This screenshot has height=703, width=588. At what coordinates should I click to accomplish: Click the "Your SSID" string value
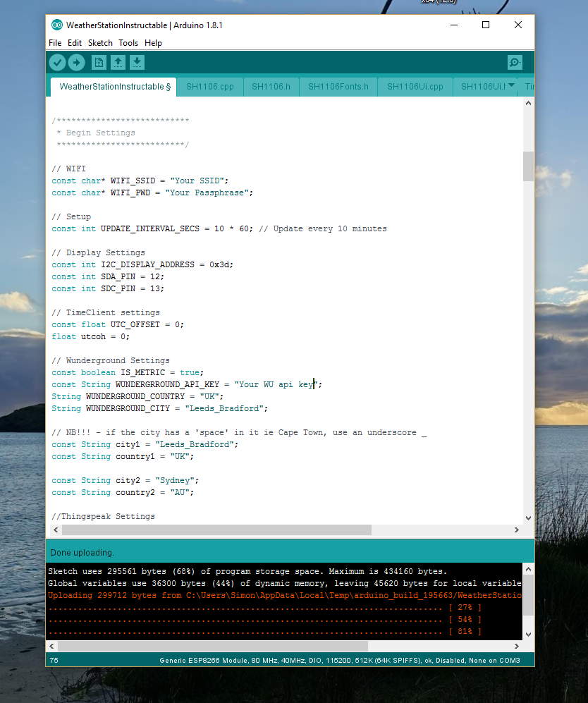197,181
